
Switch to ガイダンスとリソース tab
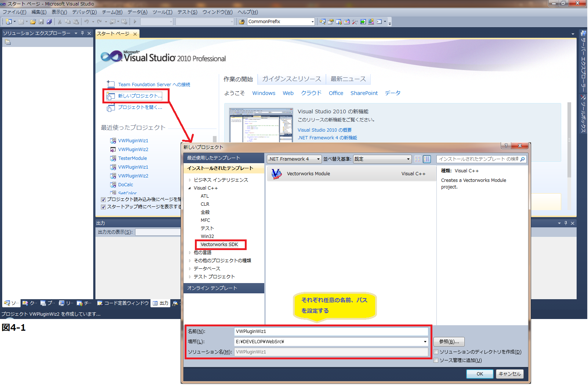coord(291,79)
